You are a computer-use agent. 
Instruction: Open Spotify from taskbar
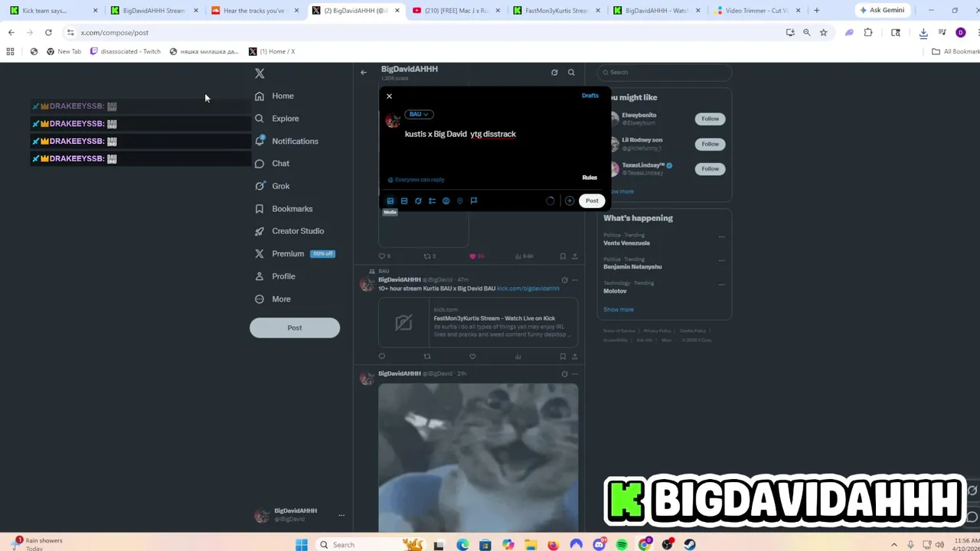point(622,545)
